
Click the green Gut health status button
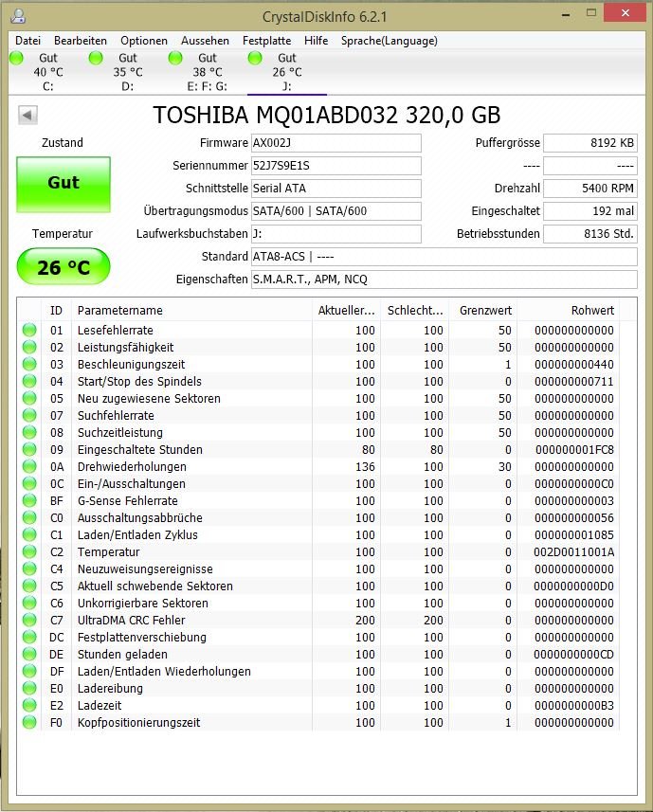(x=63, y=184)
